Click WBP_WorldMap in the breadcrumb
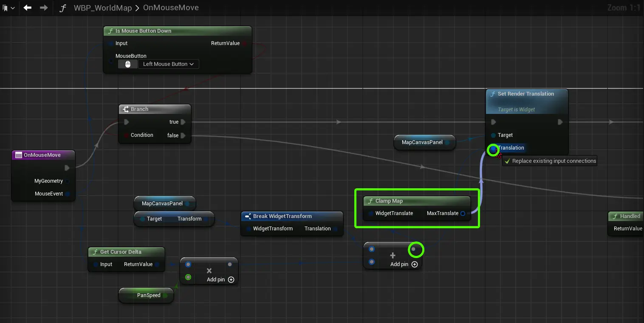Viewport: 644px width, 323px height. pos(102,8)
